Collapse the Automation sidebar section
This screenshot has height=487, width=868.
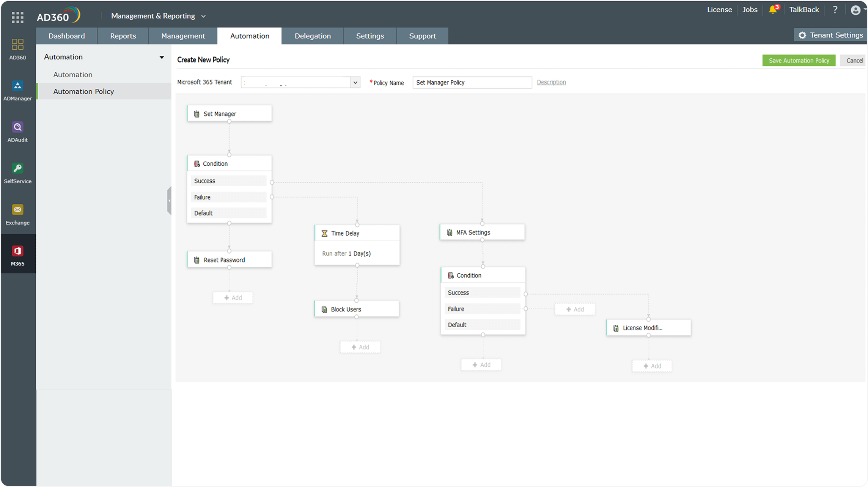click(162, 57)
